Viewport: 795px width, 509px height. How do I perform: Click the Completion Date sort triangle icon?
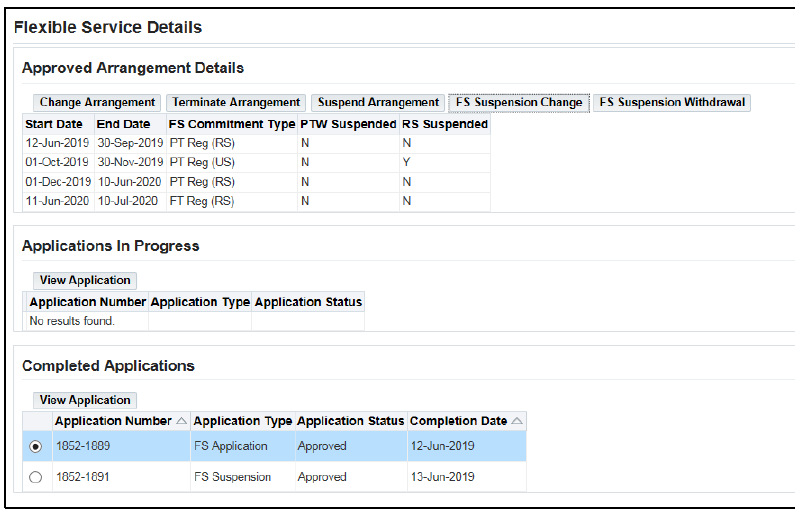517,422
